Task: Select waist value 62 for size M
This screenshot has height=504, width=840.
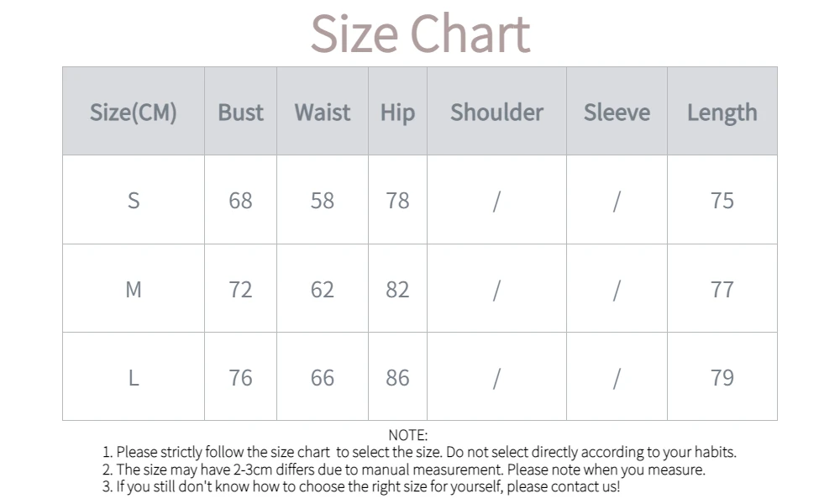Action: (323, 290)
